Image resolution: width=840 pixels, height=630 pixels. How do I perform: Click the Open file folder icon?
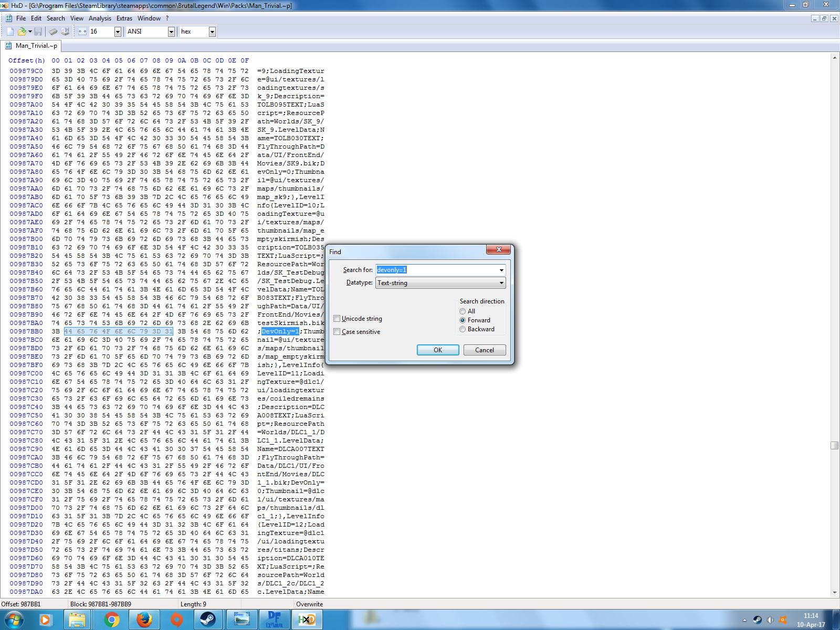[x=22, y=31]
